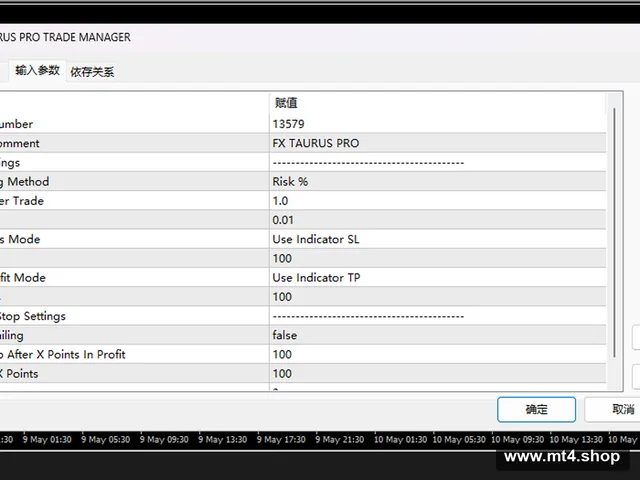Edit the 1.0 risk per trade value
This screenshot has width=640, height=480.
click(438, 201)
